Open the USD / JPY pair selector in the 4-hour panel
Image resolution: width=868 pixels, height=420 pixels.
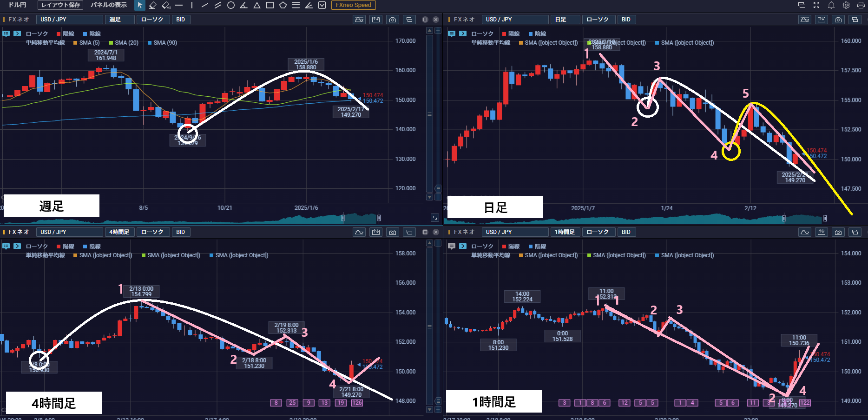coord(70,232)
